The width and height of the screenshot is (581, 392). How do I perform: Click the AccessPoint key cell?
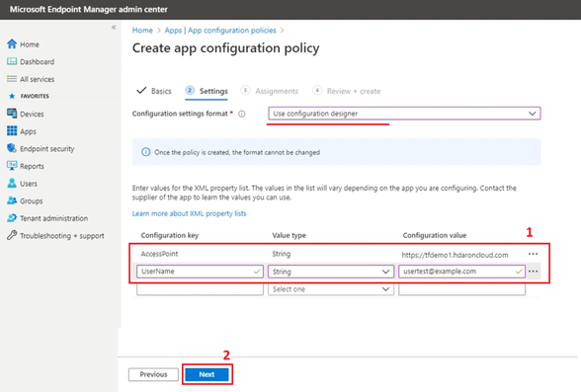coord(159,254)
